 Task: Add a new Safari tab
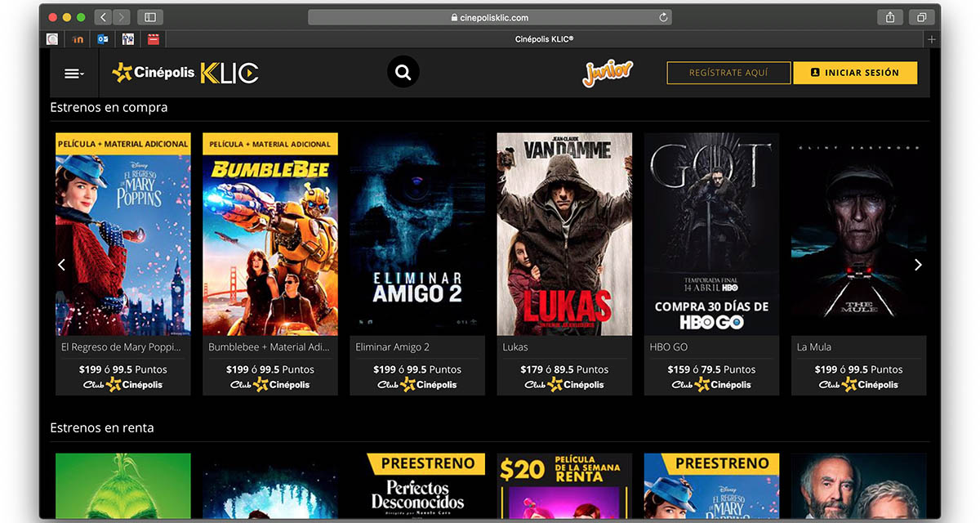(932, 39)
